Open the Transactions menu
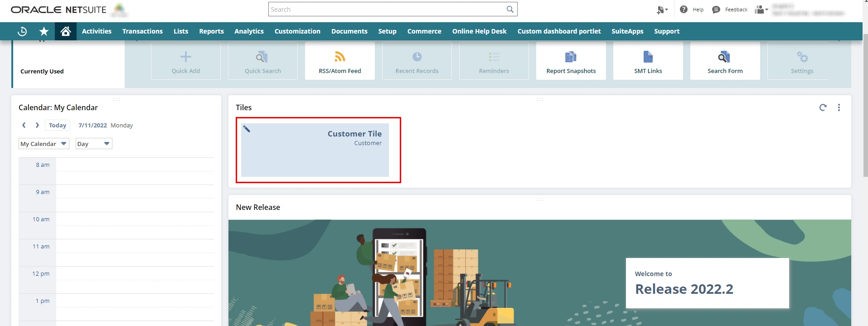868x326 pixels. click(142, 31)
